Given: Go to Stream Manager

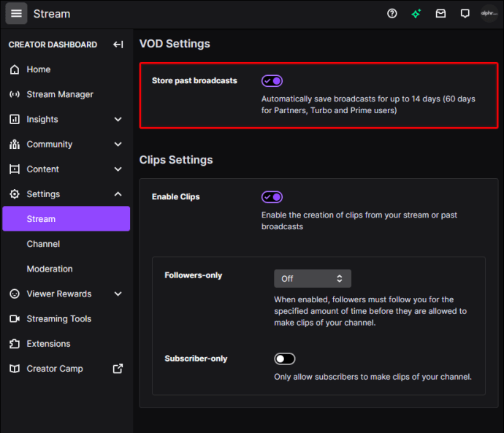Looking at the screenshot, I should click(x=60, y=94).
